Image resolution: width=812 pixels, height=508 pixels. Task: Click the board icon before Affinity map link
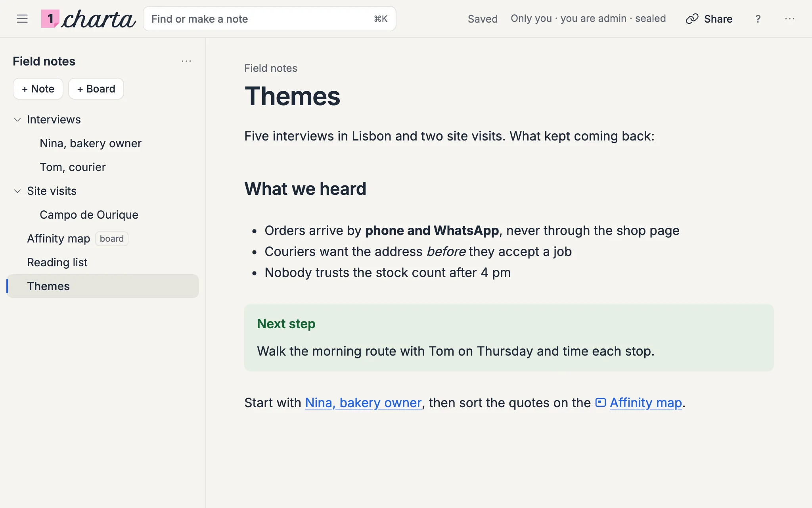pos(601,402)
